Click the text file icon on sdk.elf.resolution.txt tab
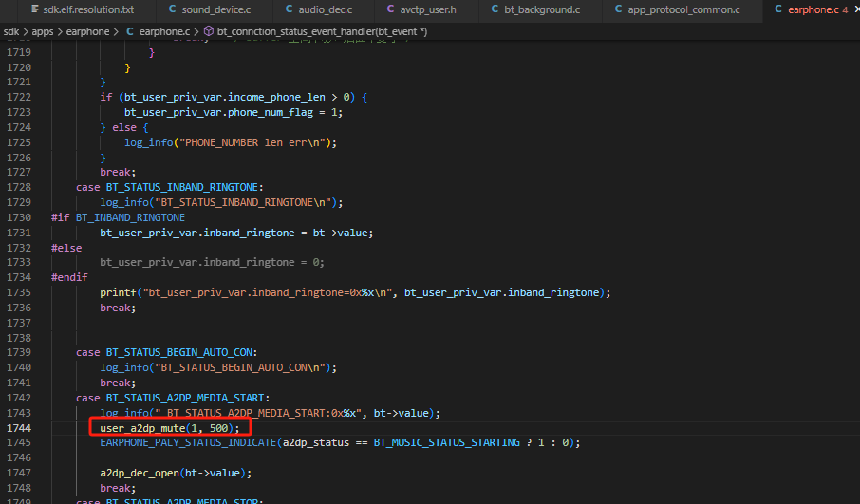Viewport: 860px width, 504px height. 35,9
